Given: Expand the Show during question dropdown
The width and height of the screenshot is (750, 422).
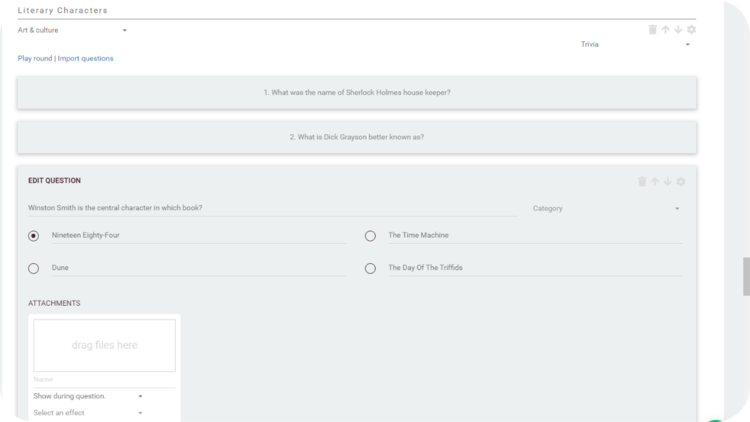Looking at the screenshot, I should point(88,396).
